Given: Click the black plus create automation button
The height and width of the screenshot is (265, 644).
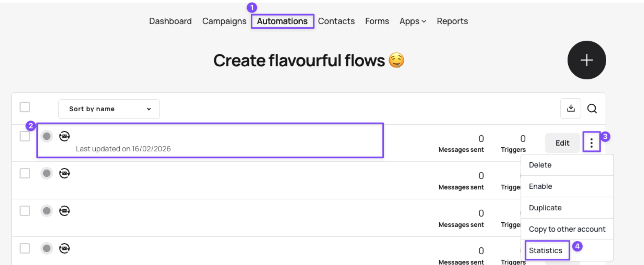Looking at the screenshot, I should (587, 60).
